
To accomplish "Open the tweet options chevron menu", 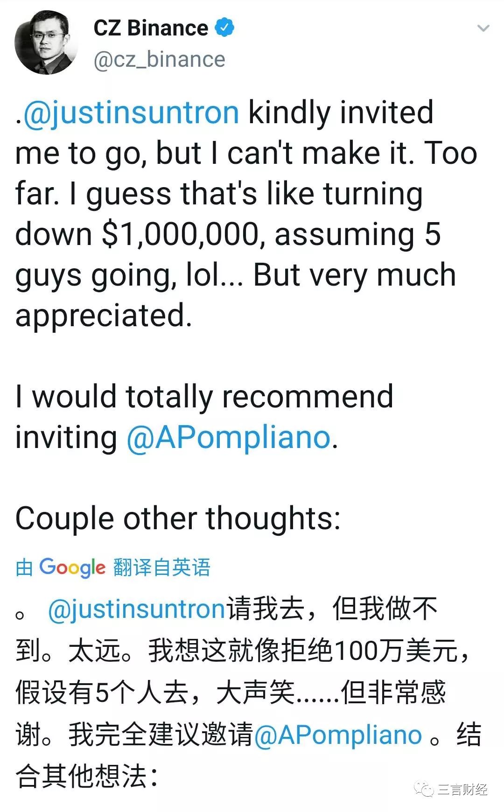I will (483, 28).
